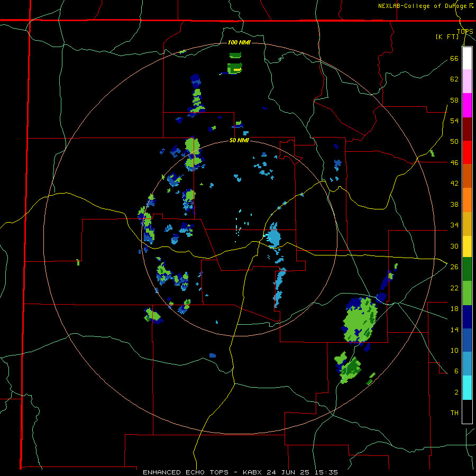This screenshot has width=476, height=476.
Task: Click the burnt dark-orange legend swatch
Action: (x=467, y=176)
